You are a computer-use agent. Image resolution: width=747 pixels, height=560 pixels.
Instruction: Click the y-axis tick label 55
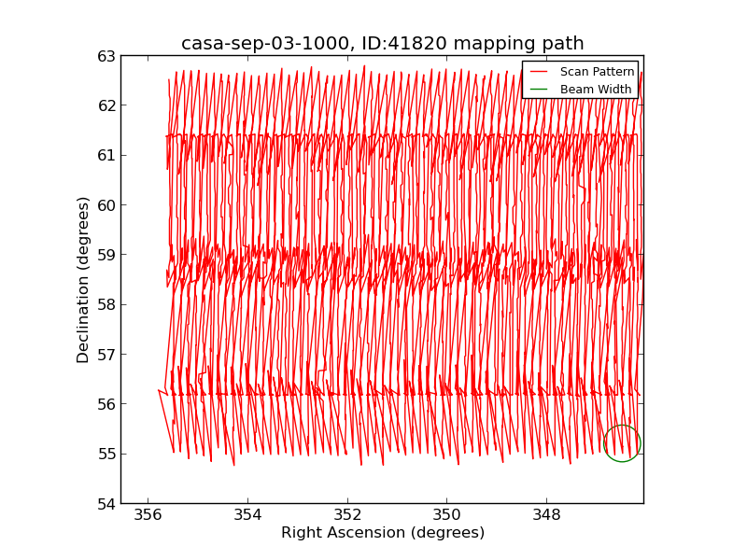pos(106,454)
